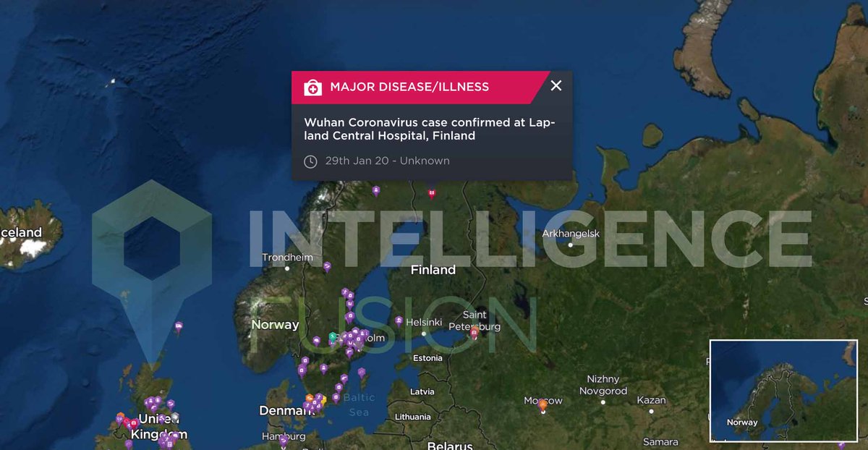Click the MAJOR DISEASE/ILLNESS header label
The height and width of the screenshot is (450, 868).
click(x=409, y=87)
